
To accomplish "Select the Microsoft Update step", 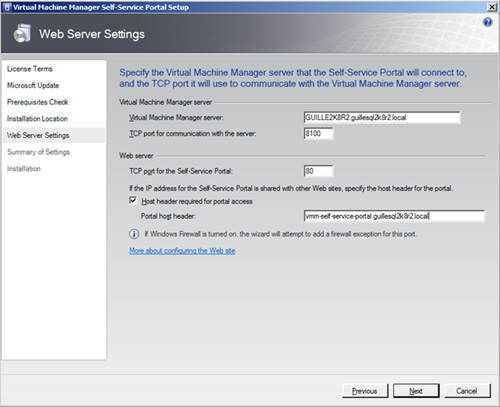I will [x=33, y=86].
